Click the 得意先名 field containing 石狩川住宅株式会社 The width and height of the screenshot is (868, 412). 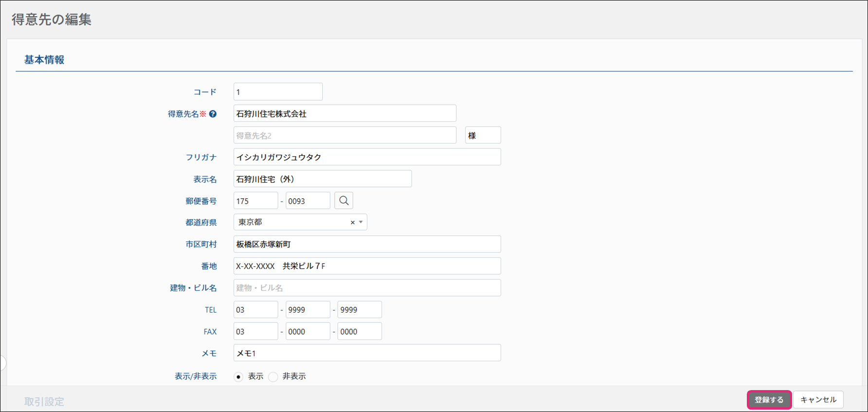(x=344, y=113)
